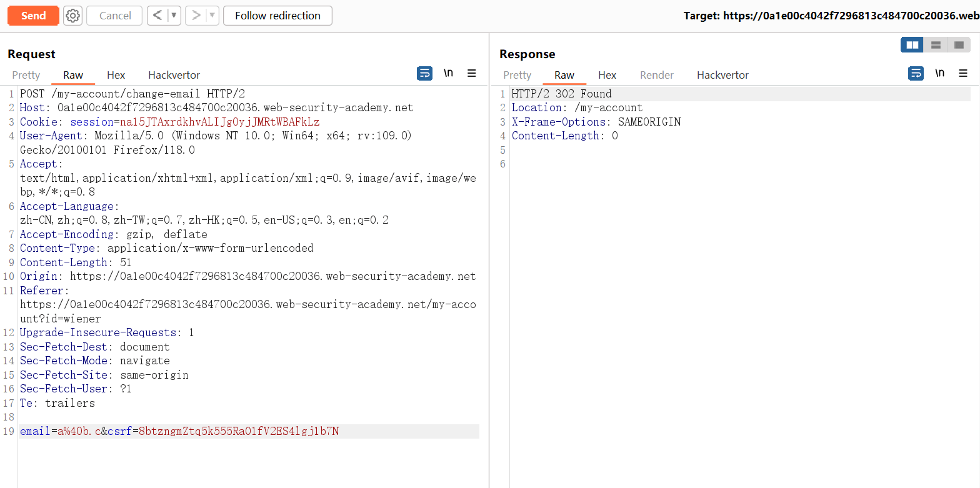Open the Request Pretty tab
The image size is (980, 488).
click(x=26, y=75)
